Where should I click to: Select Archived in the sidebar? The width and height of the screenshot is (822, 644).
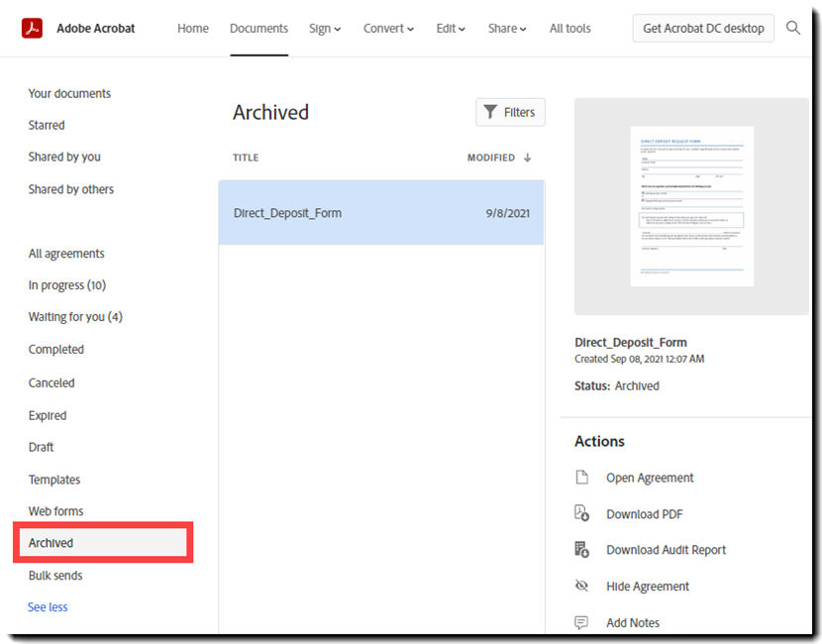tap(103, 542)
